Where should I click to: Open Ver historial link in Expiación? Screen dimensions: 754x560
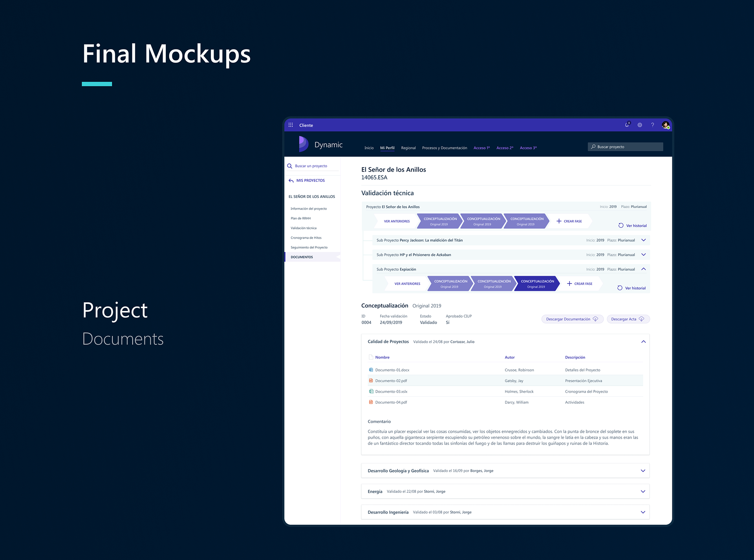pos(635,288)
